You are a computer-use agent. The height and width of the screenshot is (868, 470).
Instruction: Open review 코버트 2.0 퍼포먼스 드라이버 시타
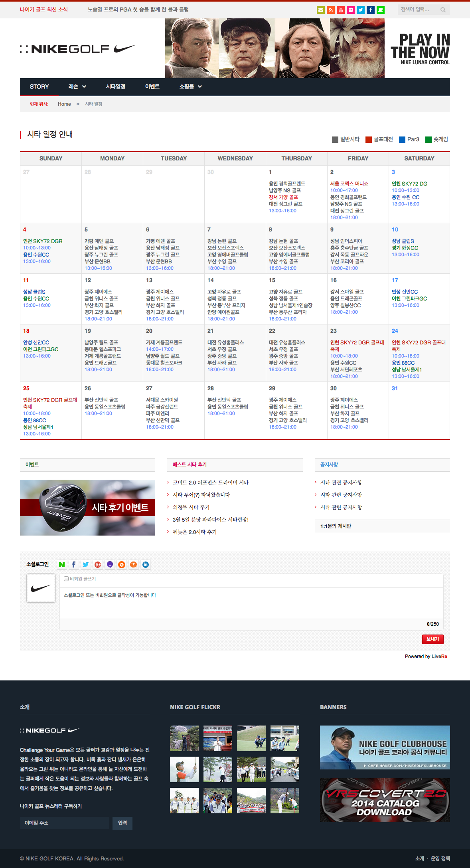(211, 482)
